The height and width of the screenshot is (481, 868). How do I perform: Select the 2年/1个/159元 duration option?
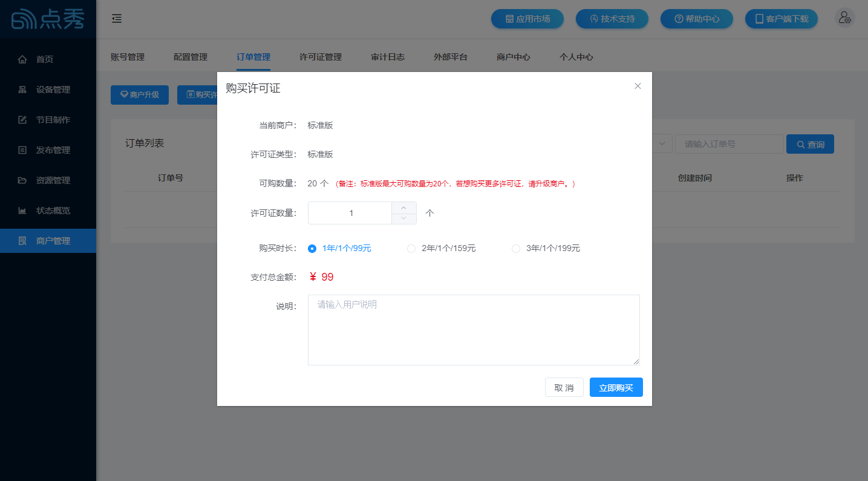pyautogui.click(x=442, y=248)
